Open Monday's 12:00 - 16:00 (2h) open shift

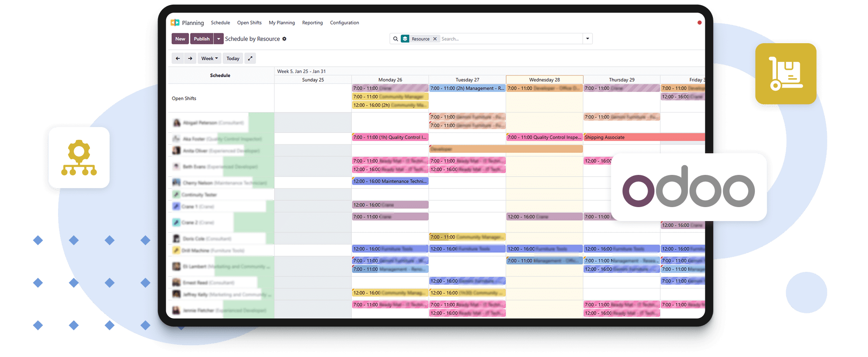pyautogui.click(x=390, y=105)
